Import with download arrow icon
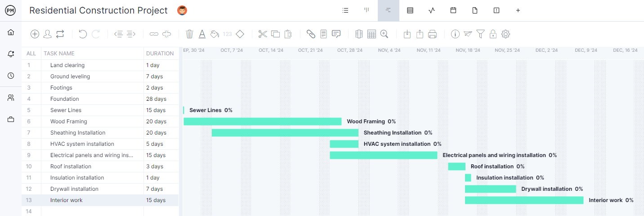Viewport: 644px width, 216px height. point(407,34)
